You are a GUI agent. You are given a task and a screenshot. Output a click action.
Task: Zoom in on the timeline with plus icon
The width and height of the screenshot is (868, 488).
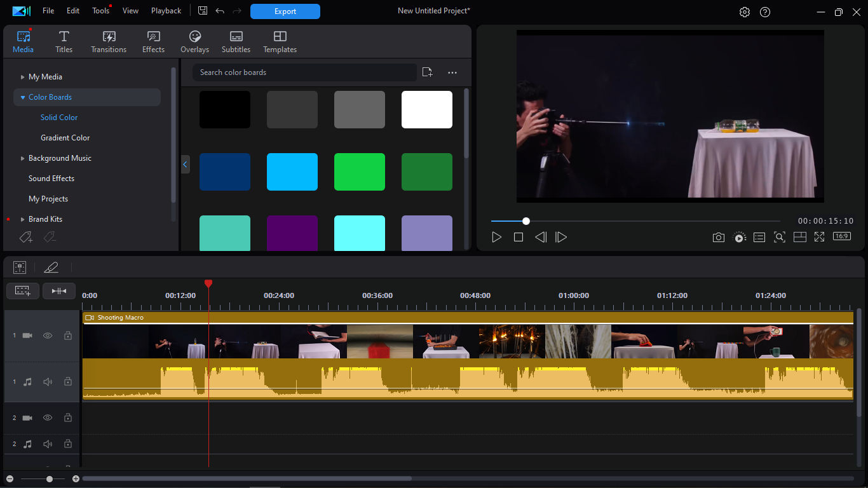point(76,478)
